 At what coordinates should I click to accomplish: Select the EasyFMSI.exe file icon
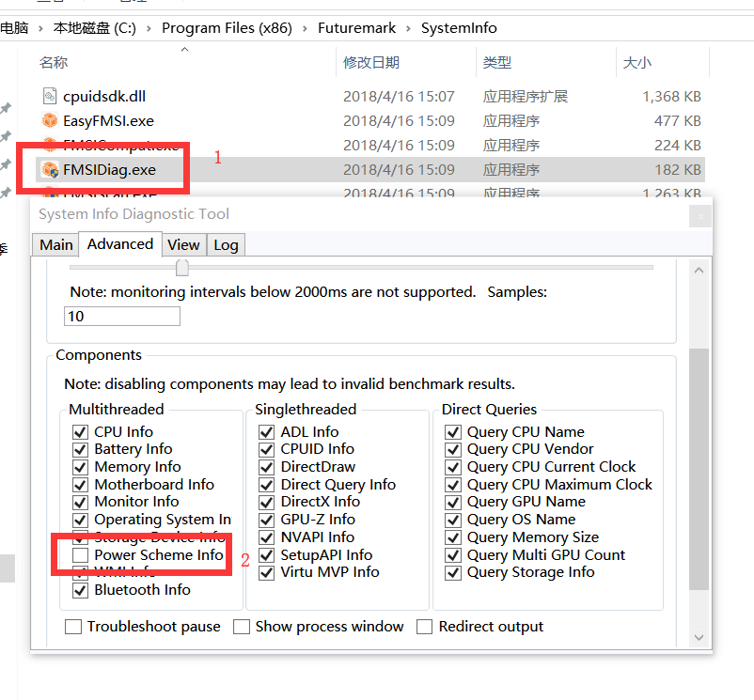click(50, 120)
